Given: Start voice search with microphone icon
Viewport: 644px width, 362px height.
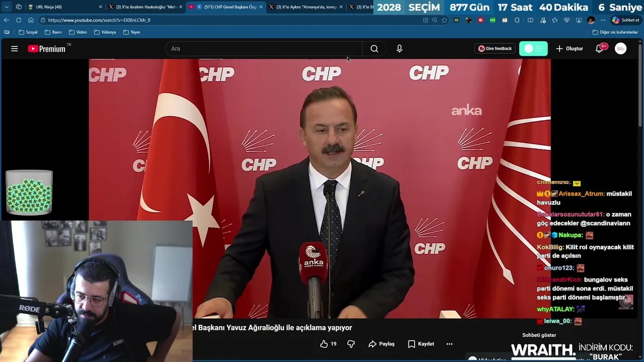Looking at the screenshot, I should pos(399,49).
